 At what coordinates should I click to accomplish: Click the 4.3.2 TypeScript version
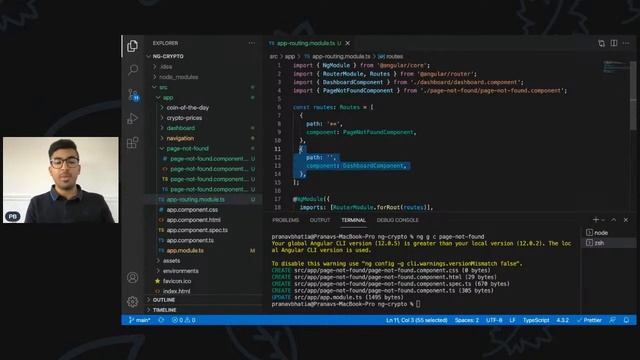click(x=562, y=320)
